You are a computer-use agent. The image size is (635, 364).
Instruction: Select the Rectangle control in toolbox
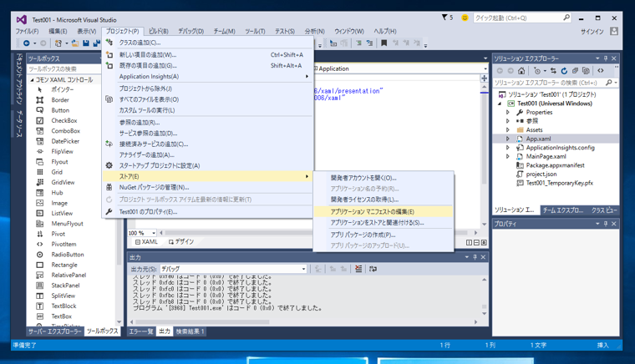(64, 265)
